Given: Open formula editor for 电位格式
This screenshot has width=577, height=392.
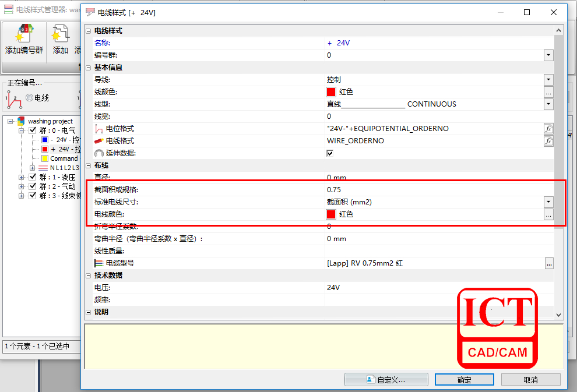Looking at the screenshot, I should pyautogui.click(x=548, y=129).
